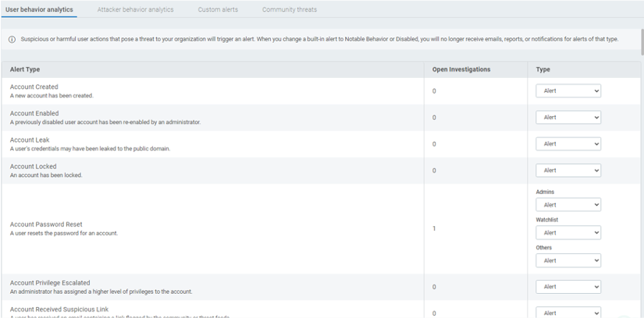The image size is (644, 318).
Task: Open Type dropdown for Account Leak
Action: click(x=568, y=144)
